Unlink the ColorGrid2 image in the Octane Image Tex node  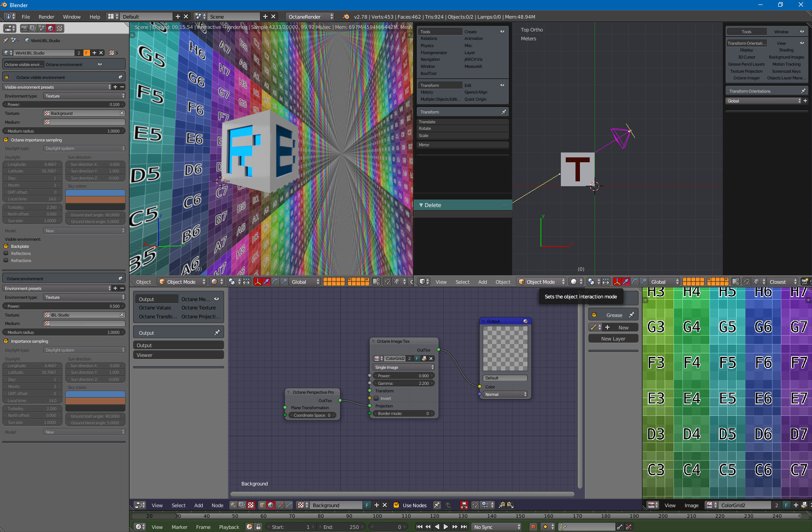pyautogui.click(x=431, y=359)
